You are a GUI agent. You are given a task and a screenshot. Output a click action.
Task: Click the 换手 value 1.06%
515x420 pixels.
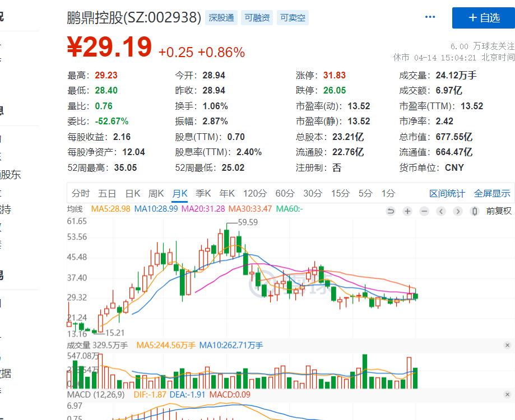[215, 106]
